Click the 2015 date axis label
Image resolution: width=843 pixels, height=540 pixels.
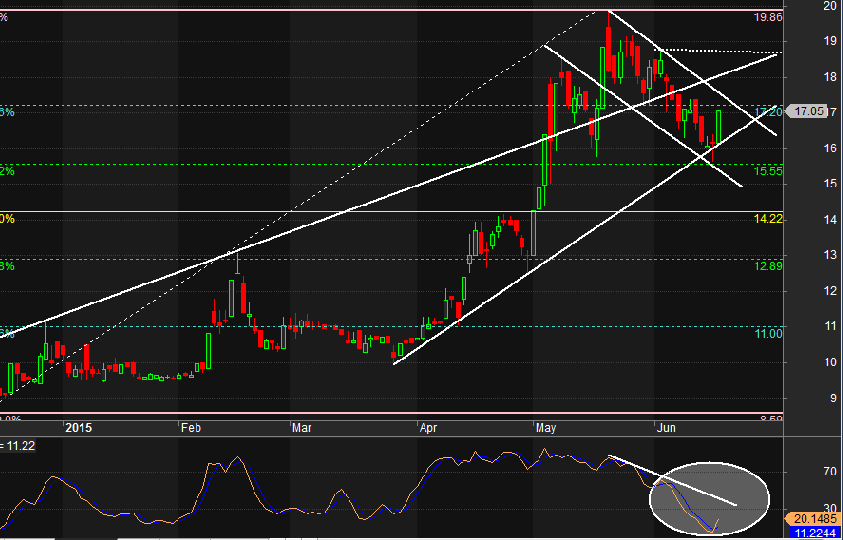78,428
